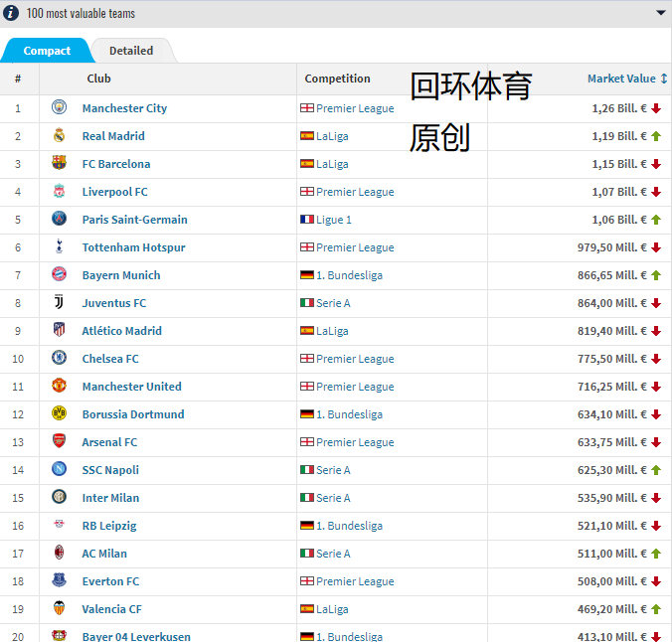
Task: Click market value 1,26 Bill. €
Action: point(619,108)
